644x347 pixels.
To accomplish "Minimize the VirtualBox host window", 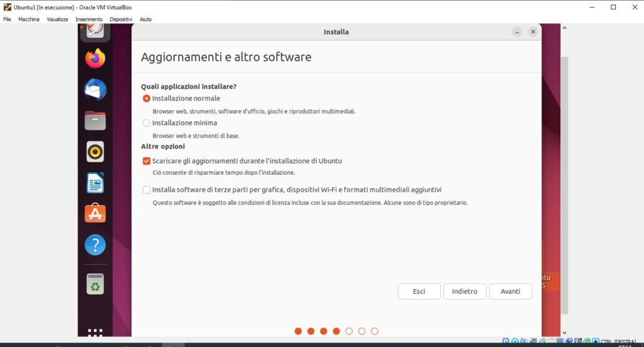I will (x=592, y=7).
